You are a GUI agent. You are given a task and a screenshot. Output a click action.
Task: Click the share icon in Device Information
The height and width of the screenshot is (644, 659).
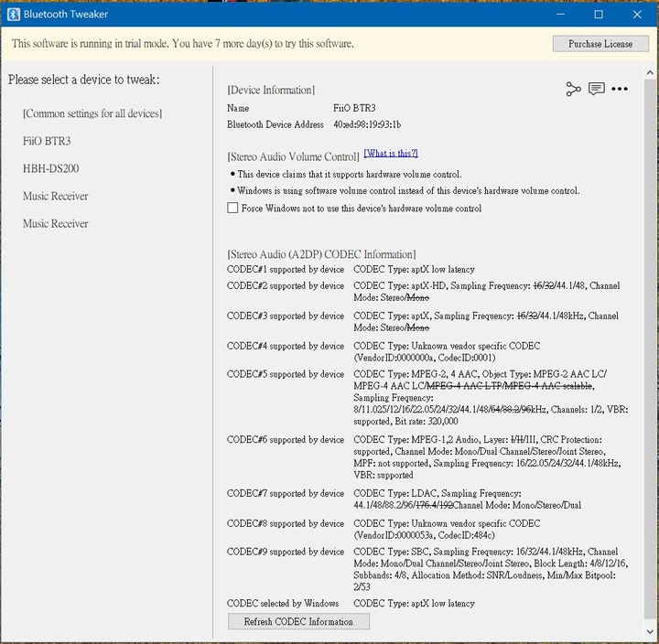pyautogui.click(x=573, y=89)
